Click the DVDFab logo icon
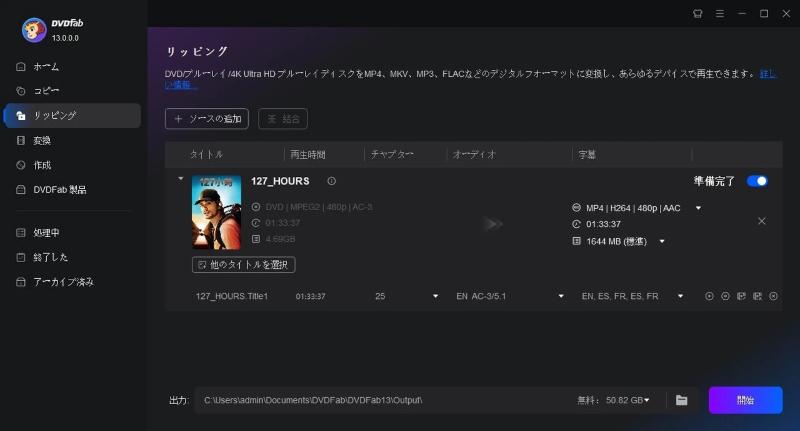800x431 pixels. point(35,30)
